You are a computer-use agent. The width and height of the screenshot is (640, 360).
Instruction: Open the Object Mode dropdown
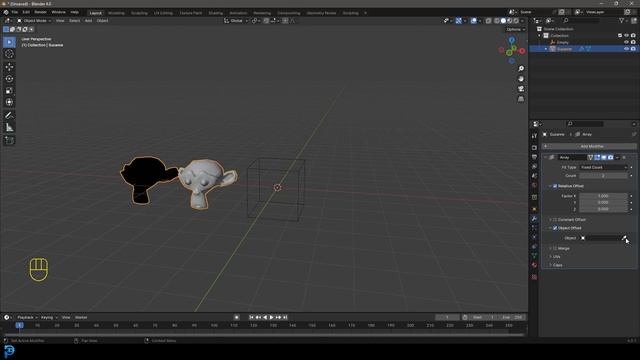point(34,21)
